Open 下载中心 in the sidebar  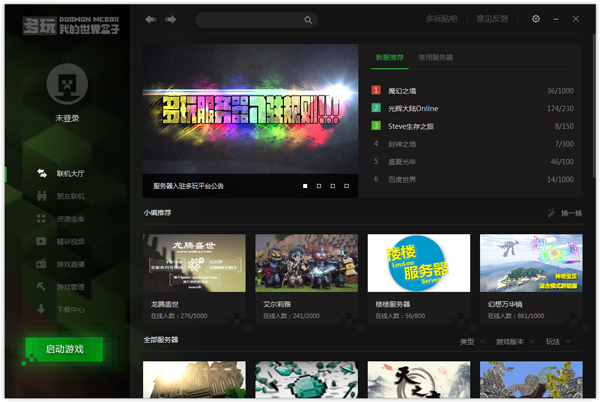click(x=70, y=309)
